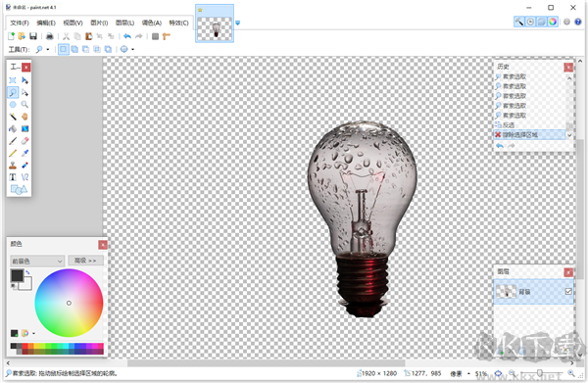Click the History panel undo arrow
Image resolution: width=588 pixels, height=383 pixels.
pyautogui.click(x=500, y=146)
